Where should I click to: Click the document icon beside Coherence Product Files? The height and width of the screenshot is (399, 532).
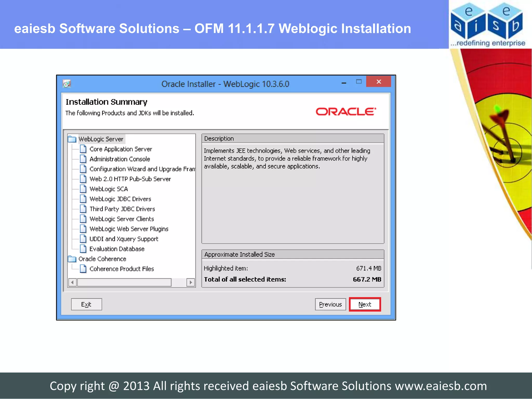(83, 269)
